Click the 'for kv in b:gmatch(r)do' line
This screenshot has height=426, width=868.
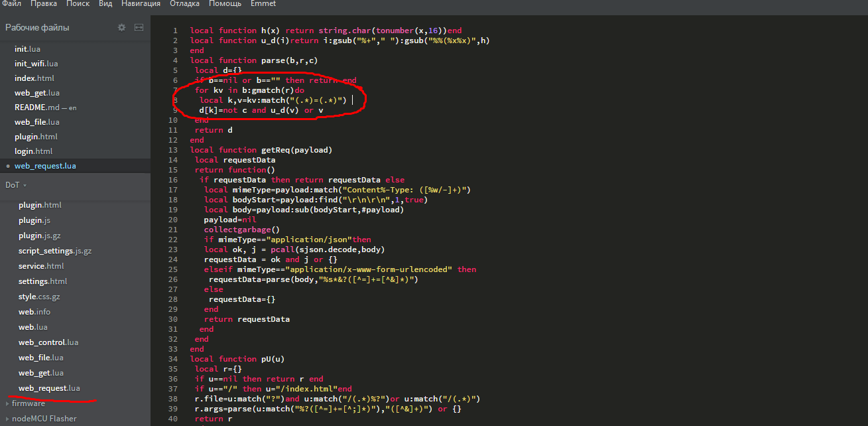click(x=249, y=90)
